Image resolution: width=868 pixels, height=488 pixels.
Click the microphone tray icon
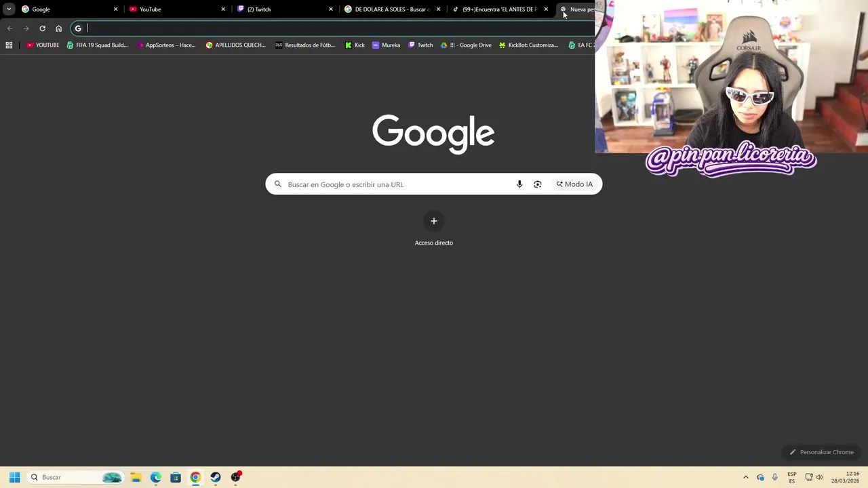pyautogui.click(x=775, y=477)
